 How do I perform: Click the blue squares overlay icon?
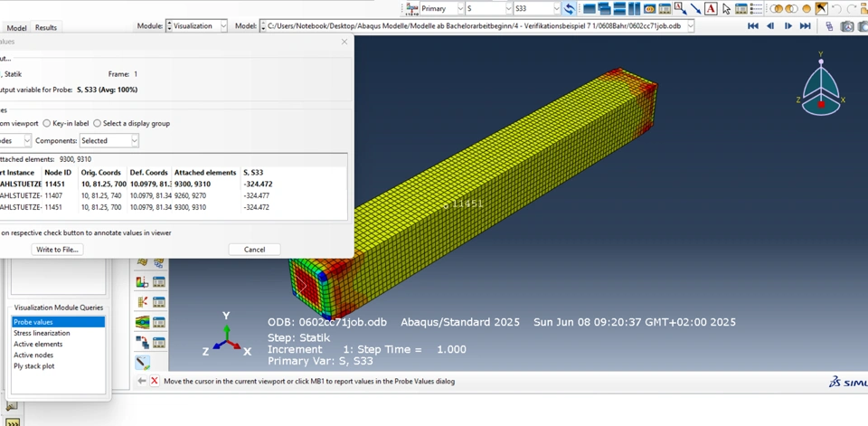point(142,343)
